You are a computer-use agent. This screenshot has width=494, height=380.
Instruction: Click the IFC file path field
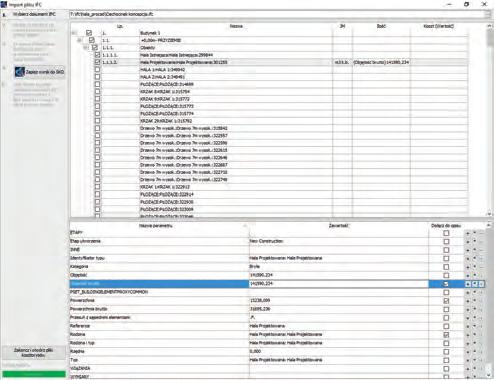point(277,14)
